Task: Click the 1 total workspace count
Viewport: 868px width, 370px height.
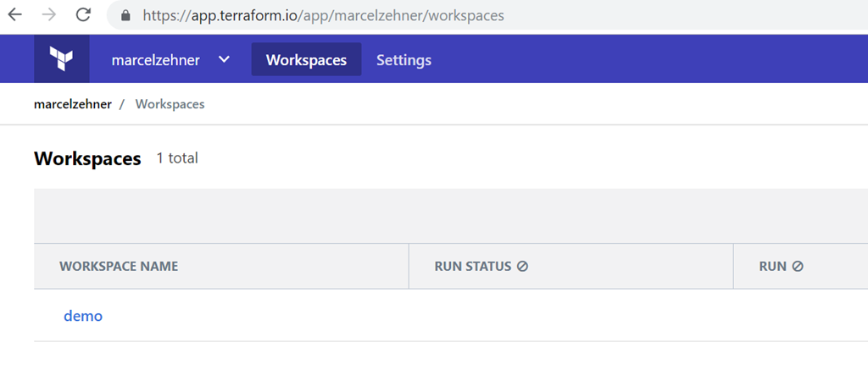Action: pyautogui.click(x=177, y=158)
